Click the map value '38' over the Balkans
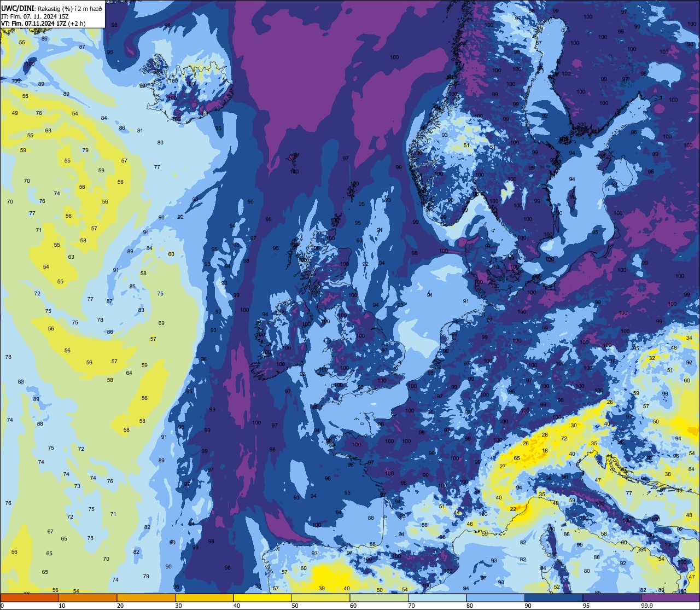The image size is (700, 610). pyautogui.click(x=668, y=474)
